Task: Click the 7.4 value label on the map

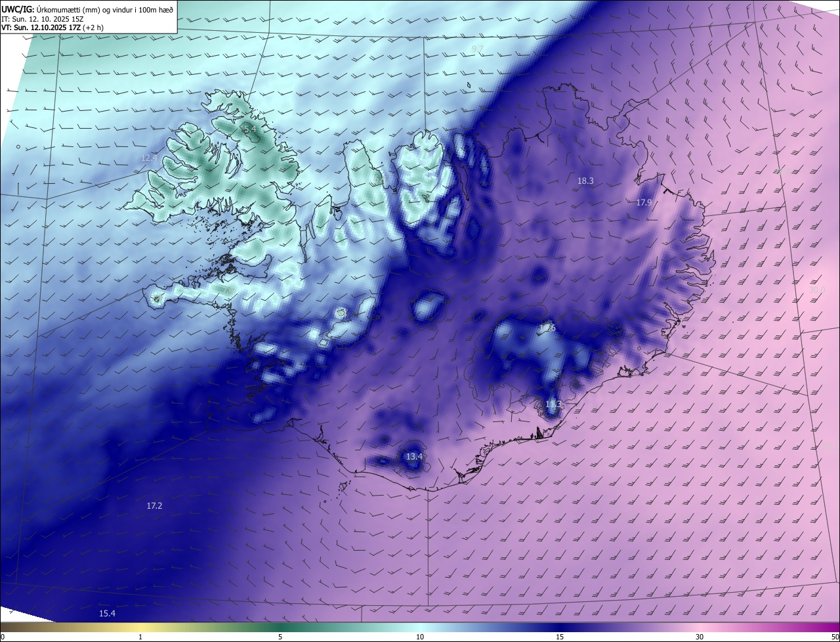Action: (228, 289)
